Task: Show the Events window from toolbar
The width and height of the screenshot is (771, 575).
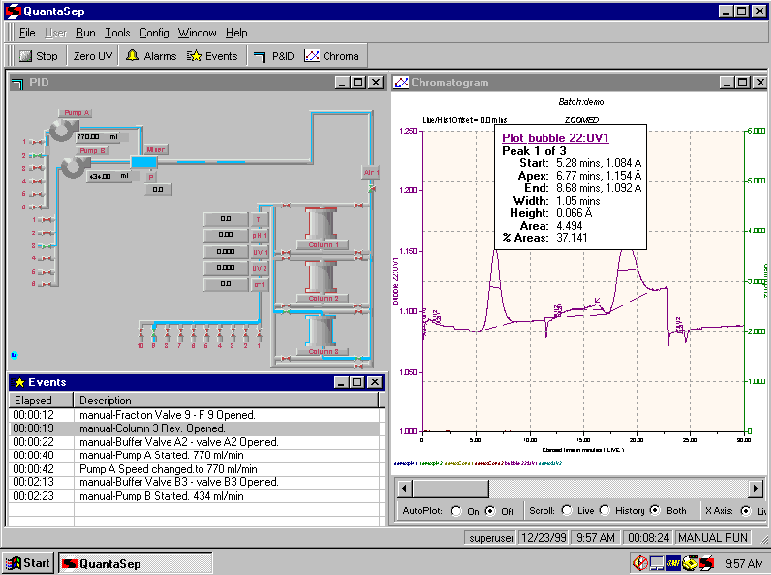Action: 212,56
